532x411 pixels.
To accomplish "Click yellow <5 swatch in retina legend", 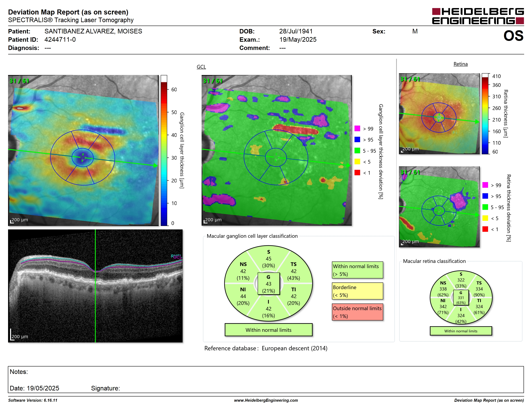I will point(485,218).
